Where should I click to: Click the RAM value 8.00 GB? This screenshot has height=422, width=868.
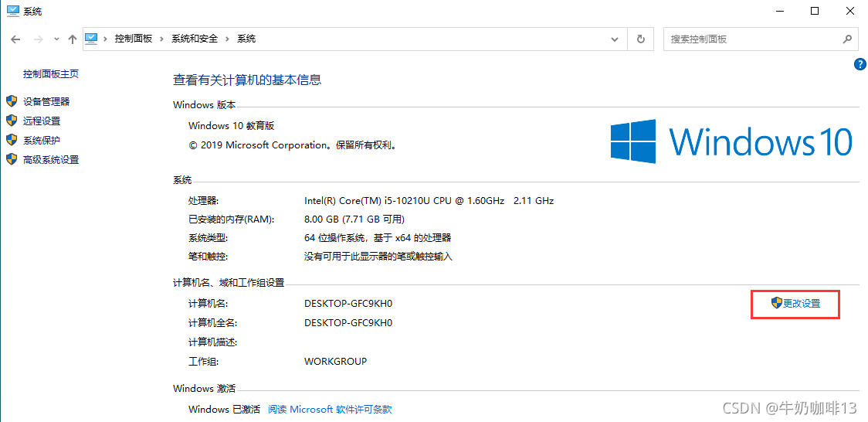(x=354, y=220)
